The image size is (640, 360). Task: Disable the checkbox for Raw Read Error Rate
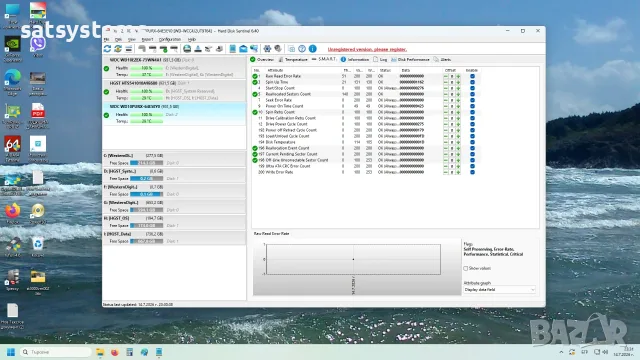(x=472, y=76)
